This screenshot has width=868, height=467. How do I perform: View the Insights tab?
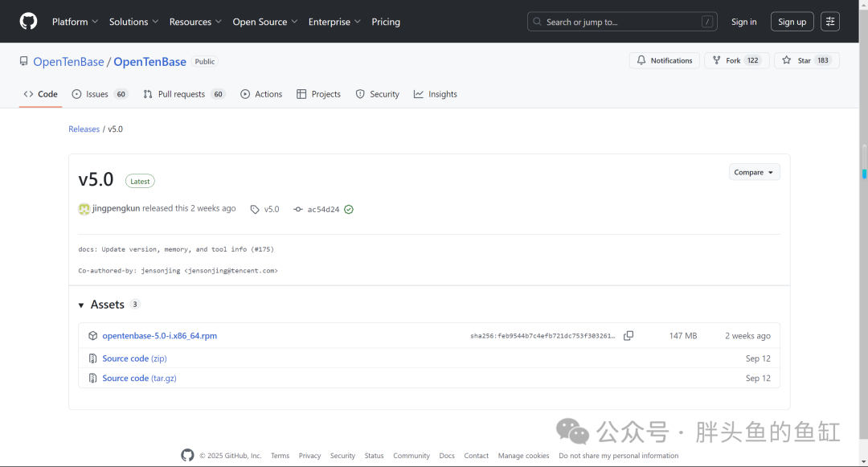436,94
